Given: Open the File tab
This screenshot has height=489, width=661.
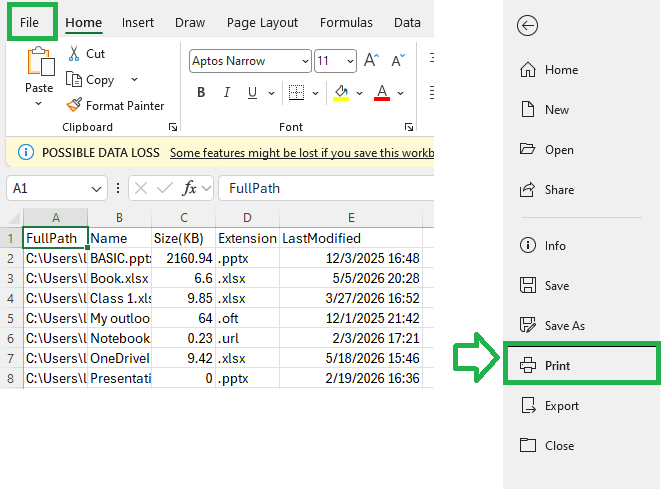Looking at the screenshot, I should 29,22.
